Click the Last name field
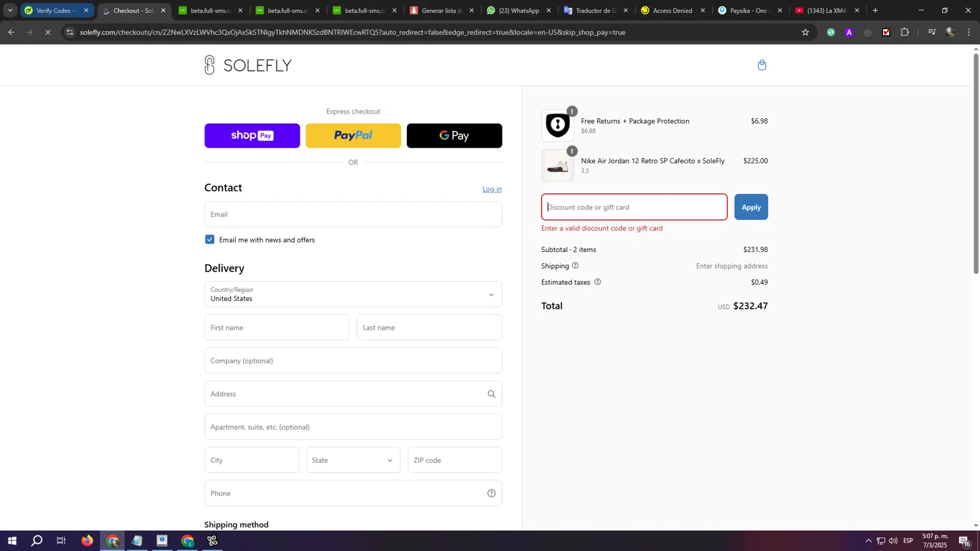The width and height of the screenshot is (980, 551). coord(429,328)
